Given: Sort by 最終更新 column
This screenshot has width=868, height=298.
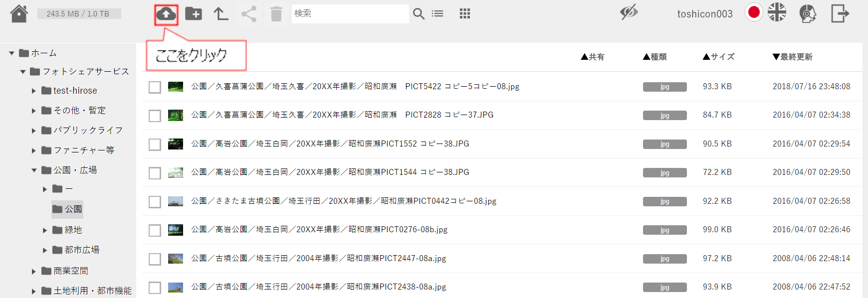Looking at the screenshot, I should (793, 57).
